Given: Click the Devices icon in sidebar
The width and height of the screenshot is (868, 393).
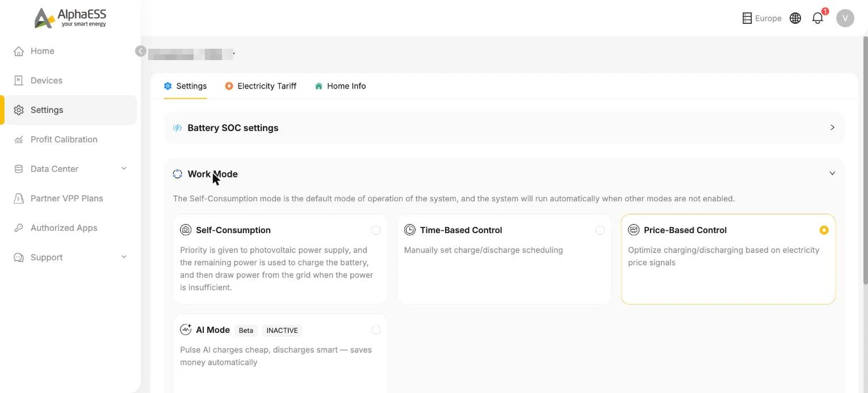Looking at the screenshot, I should [19, 81].
